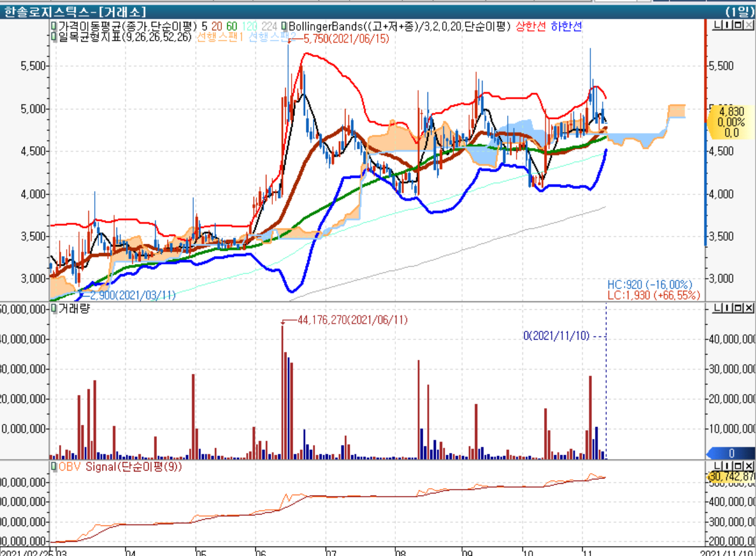Maximize the OBV indicator panel
The image size is (756, 556).
pos(738,466)
